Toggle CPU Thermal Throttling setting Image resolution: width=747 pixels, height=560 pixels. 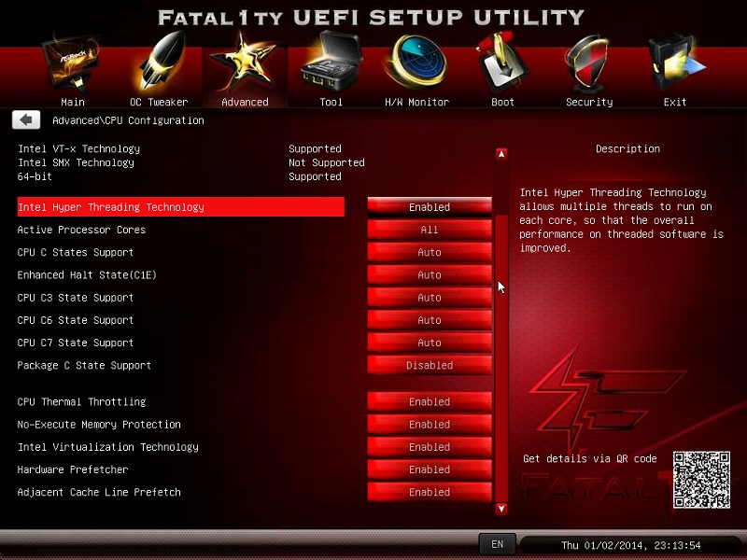pos(430,402)
